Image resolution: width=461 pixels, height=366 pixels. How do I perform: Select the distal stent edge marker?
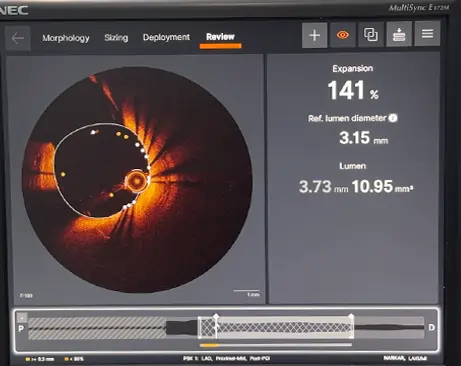click(x=351, y=326)
